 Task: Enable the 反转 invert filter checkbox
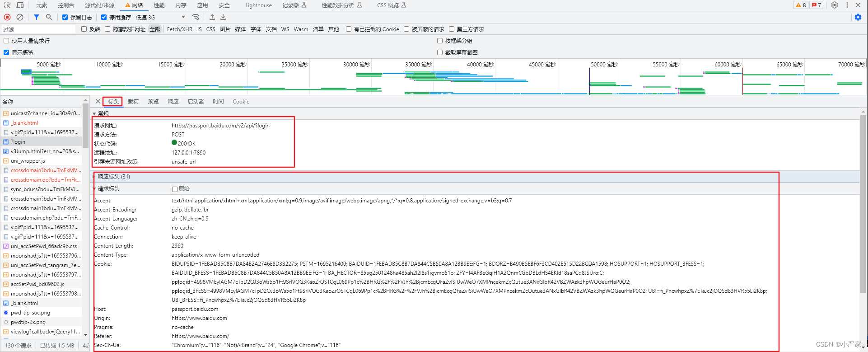coord(84,29)
